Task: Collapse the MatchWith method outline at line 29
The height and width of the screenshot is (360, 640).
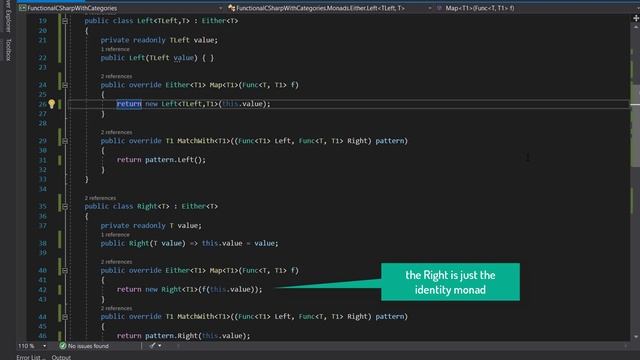Action: (65, 141)
